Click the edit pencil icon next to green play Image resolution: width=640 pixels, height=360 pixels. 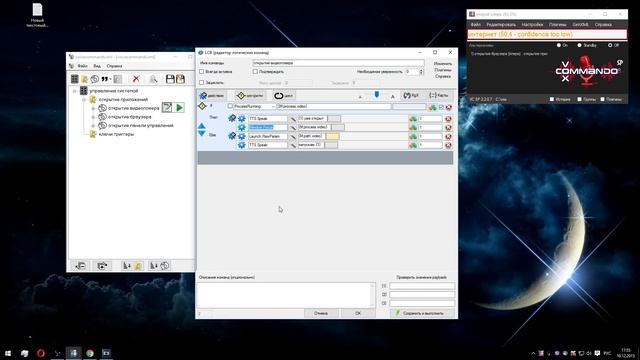pyautogui.click(x=167, y=108)
